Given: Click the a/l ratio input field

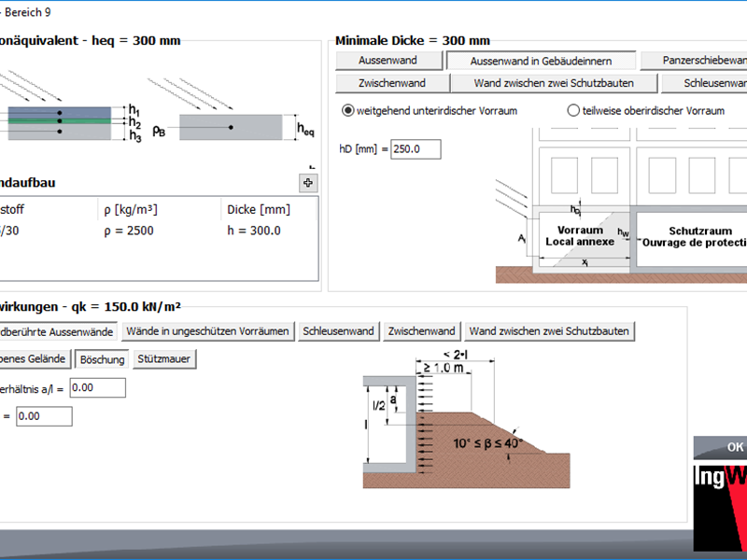Looking at the screenshot, I should coord(97,387).
